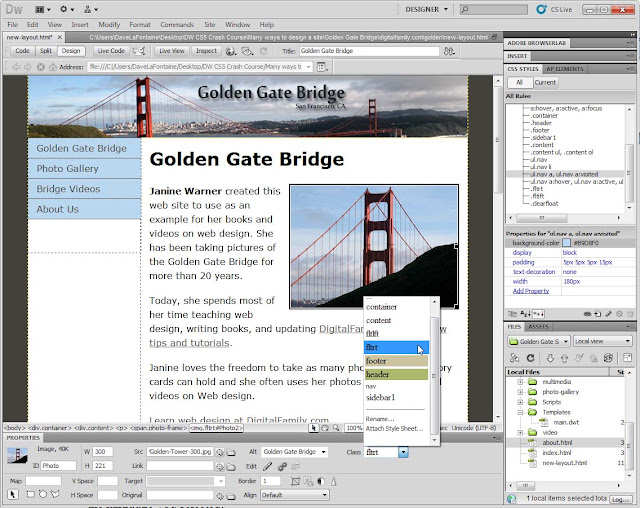This screenshot has width=640, height=508.
Task: Click the Put files up-arrow icon
Action: [x=564, y=358]
